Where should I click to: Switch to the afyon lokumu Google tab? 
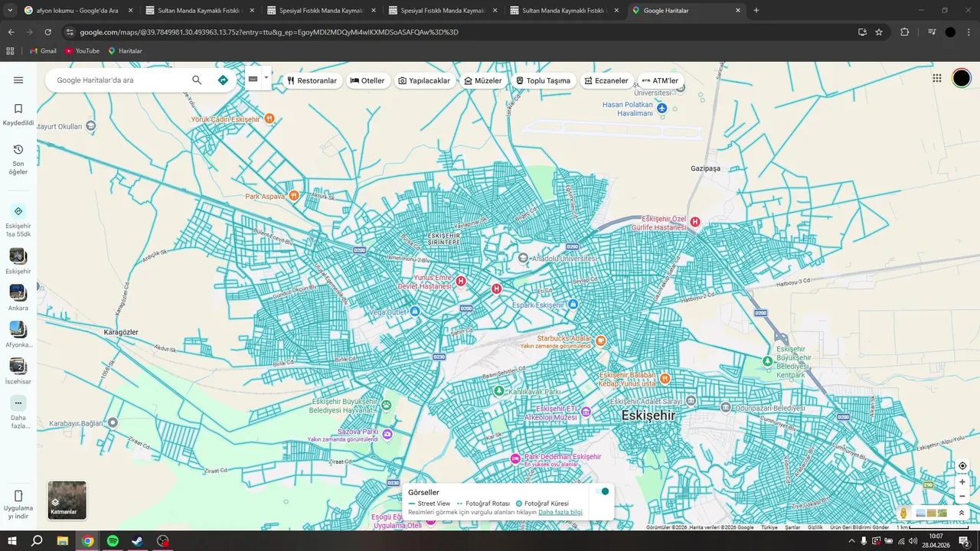77,11
